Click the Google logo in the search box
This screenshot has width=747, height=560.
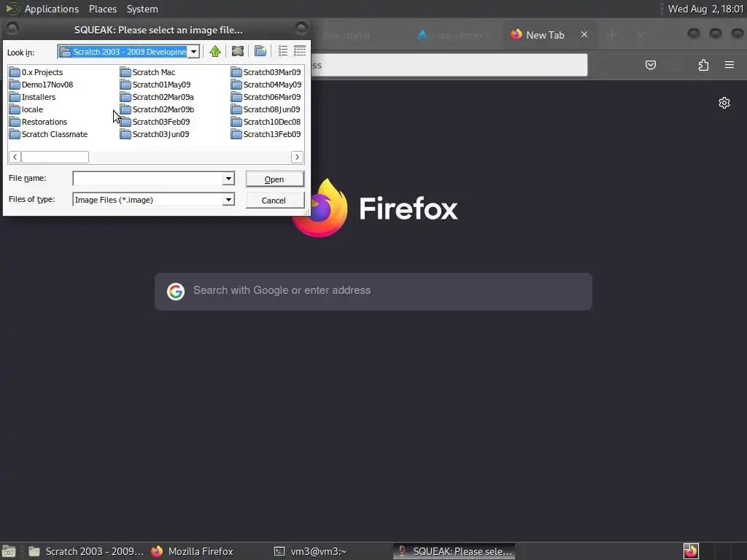(176, 291)
